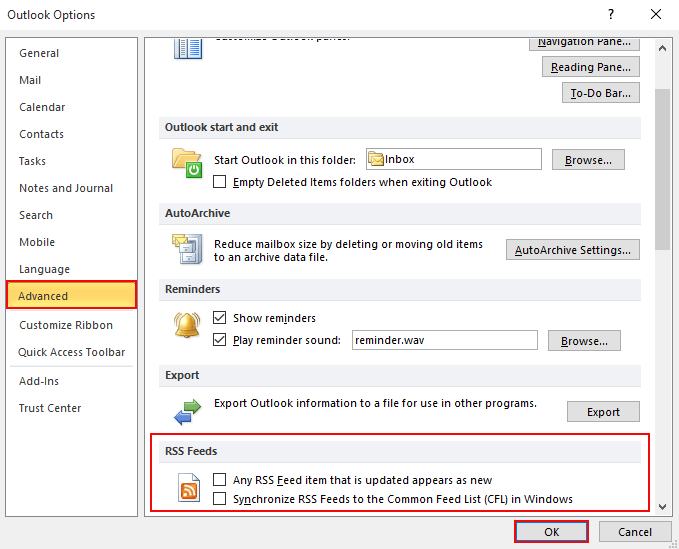Click the To-Do Bar button
The height and width of the screenshot is (549, 679).
click(601, 93)
